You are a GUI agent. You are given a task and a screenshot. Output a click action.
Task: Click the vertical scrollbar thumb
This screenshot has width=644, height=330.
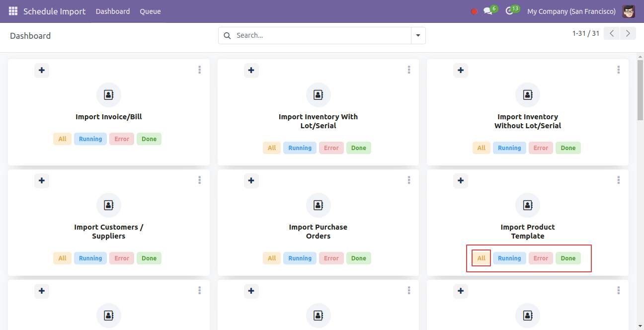coord(640,90)
